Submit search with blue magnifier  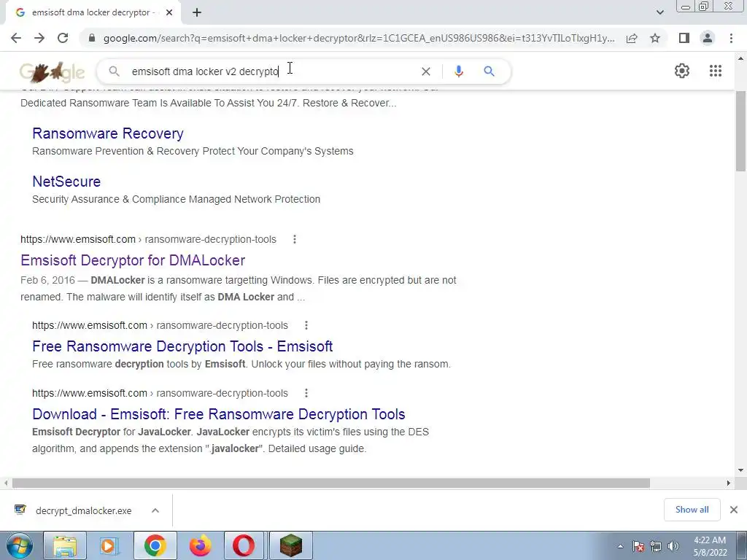(489, 71)
